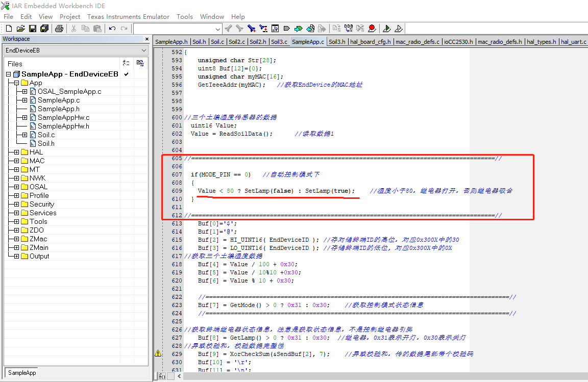This screenshot has width=588, height=382.
Task: Collapse the SampleApp - EndDeviceEB project node
Action: click(x=9, y=74)
